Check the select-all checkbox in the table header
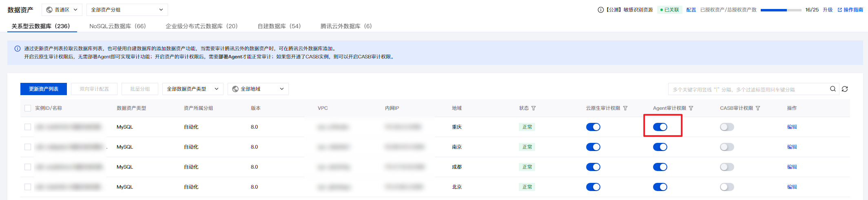 [28, 108]
